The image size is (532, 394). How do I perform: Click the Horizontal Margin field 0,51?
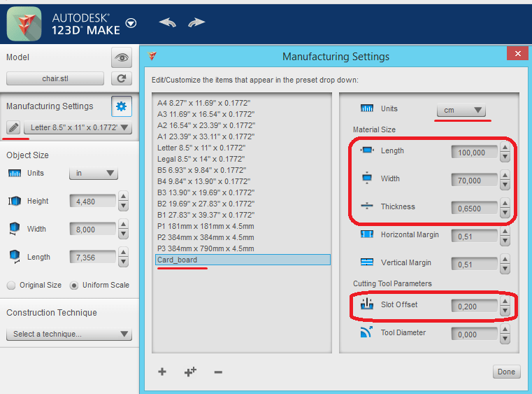[474, 237]
